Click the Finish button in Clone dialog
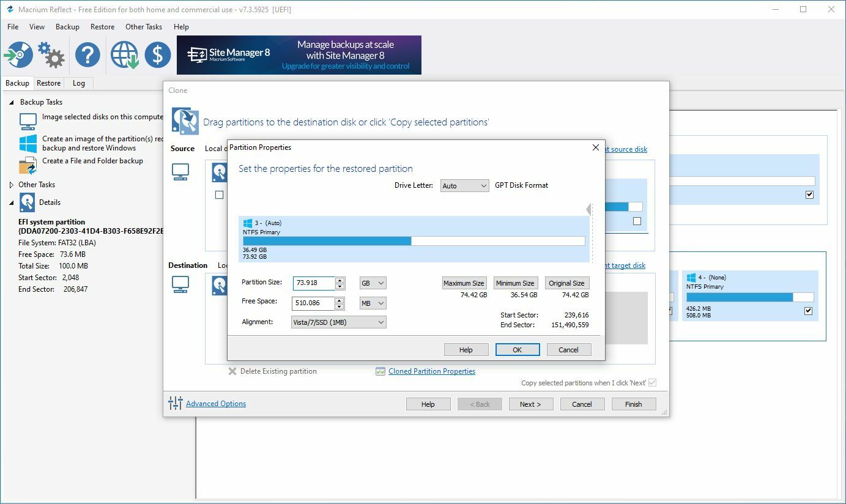846x504 pixels. [x=633, y=404]
